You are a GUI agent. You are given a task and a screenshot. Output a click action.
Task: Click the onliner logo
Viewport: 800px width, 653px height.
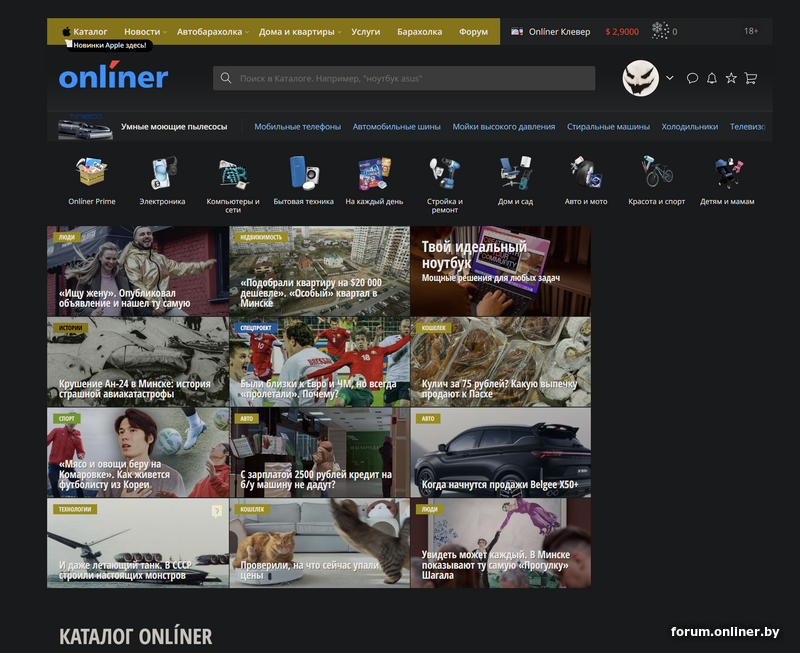(113, 76)
